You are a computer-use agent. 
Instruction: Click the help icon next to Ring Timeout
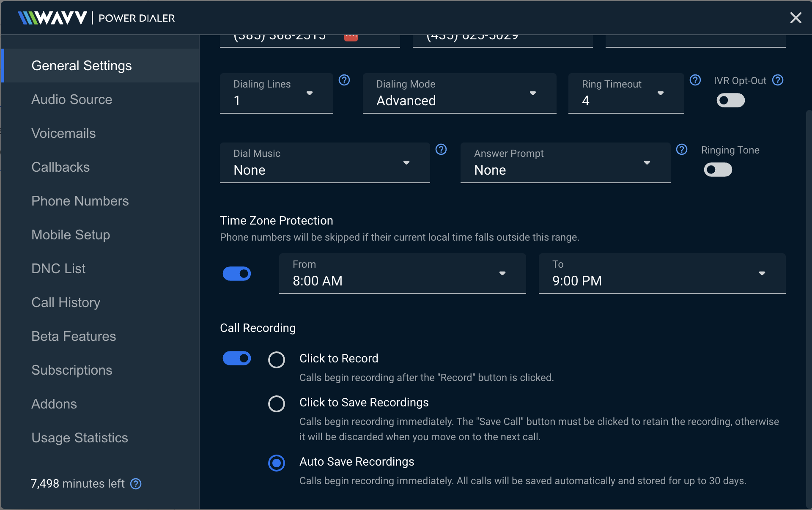[x=695, y=80]
